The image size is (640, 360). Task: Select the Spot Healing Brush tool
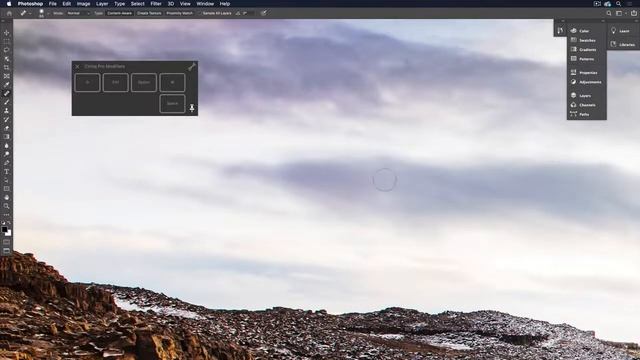[x=7, y=93]
